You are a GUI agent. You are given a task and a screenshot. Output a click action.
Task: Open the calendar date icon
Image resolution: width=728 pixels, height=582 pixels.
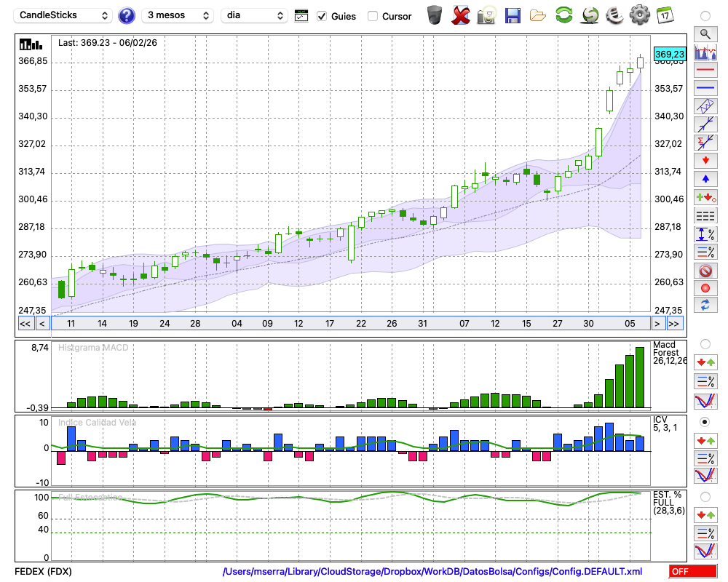point(664,15)
